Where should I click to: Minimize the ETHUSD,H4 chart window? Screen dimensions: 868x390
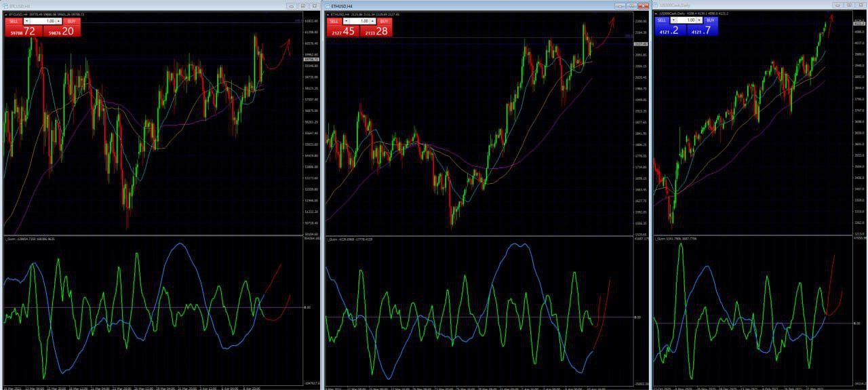pos(620,6)
